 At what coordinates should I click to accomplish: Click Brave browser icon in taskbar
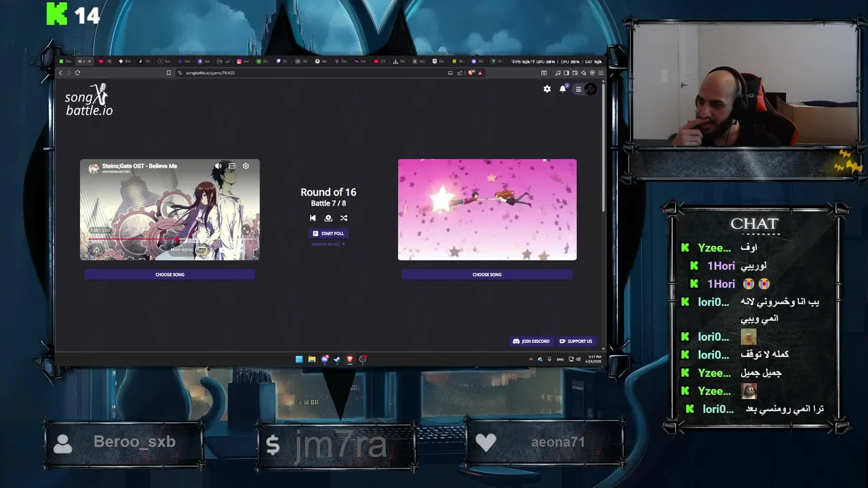tap(350, 359)
